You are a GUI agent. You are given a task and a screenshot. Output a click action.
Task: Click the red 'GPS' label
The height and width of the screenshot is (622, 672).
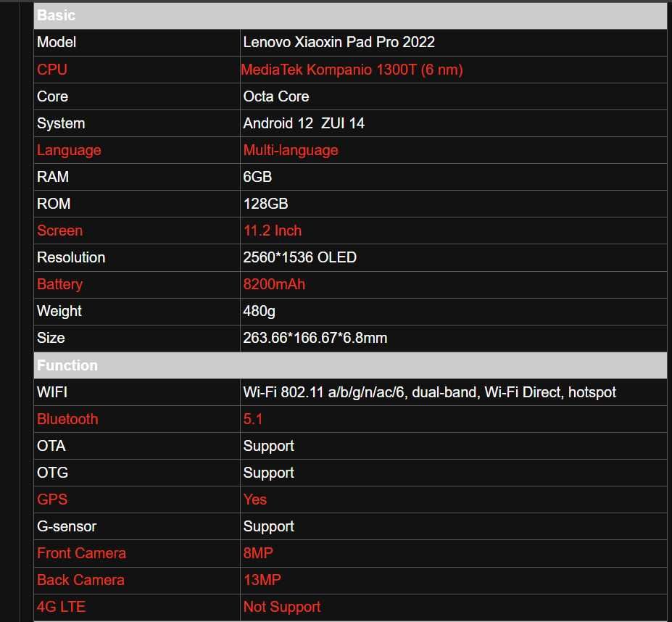[x=52, y=499]
